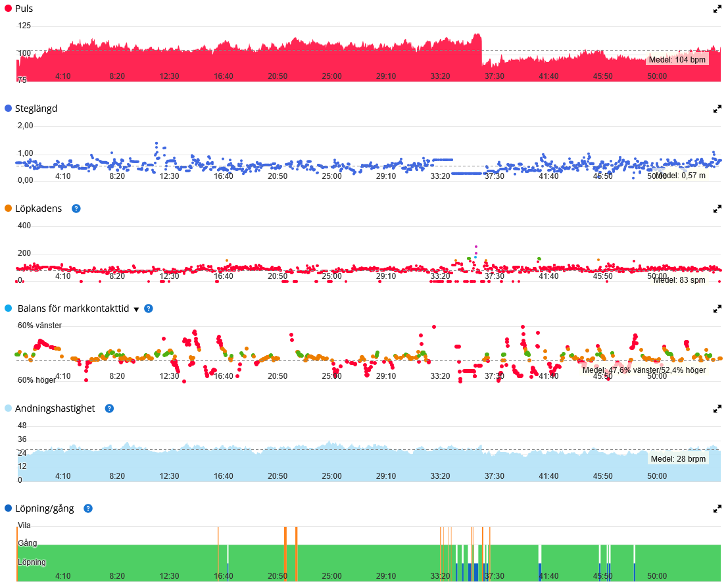Select the Löpkadens chart title

coord(39,208)
